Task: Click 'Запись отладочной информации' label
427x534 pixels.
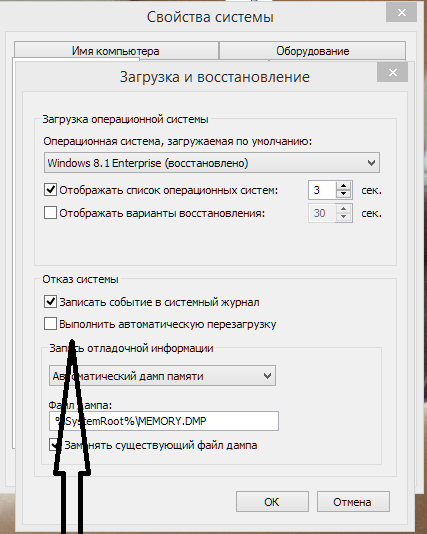Action: [x=131, y=348]
